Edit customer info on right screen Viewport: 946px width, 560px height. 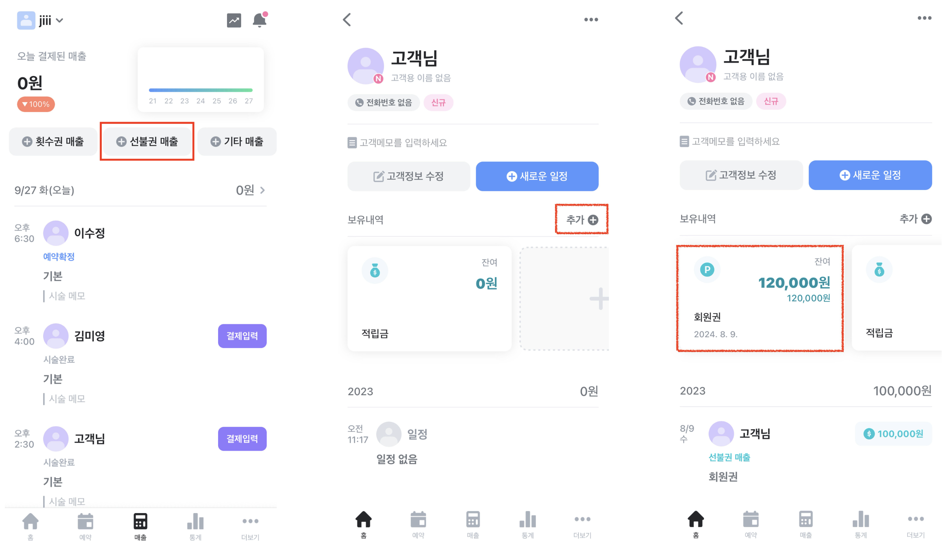pyautogui.click(x=741, y=175)
